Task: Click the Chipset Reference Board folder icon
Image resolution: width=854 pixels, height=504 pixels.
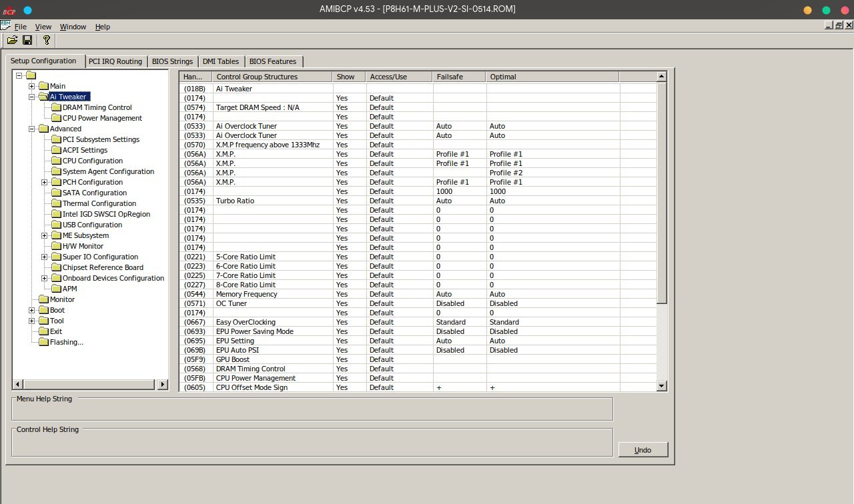Action: tap(56, 267)
